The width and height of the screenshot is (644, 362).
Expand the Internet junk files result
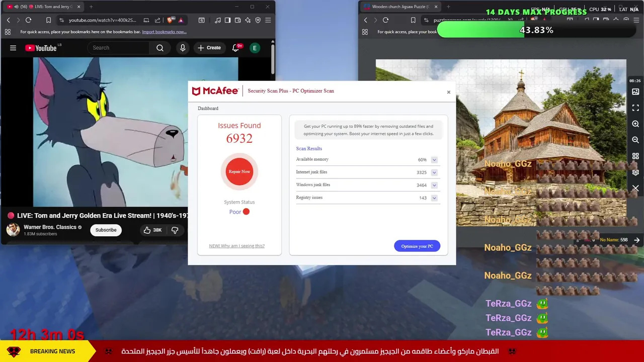(x=434, y=172)
